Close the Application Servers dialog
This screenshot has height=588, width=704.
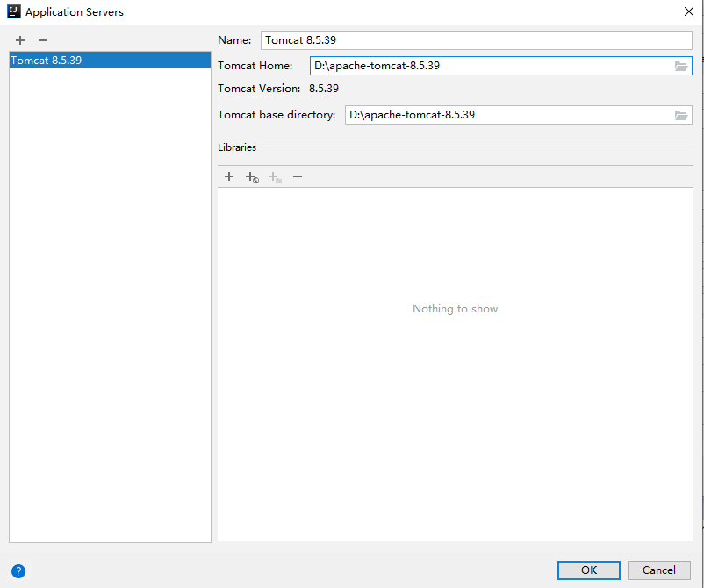click(x=689, y=11)
